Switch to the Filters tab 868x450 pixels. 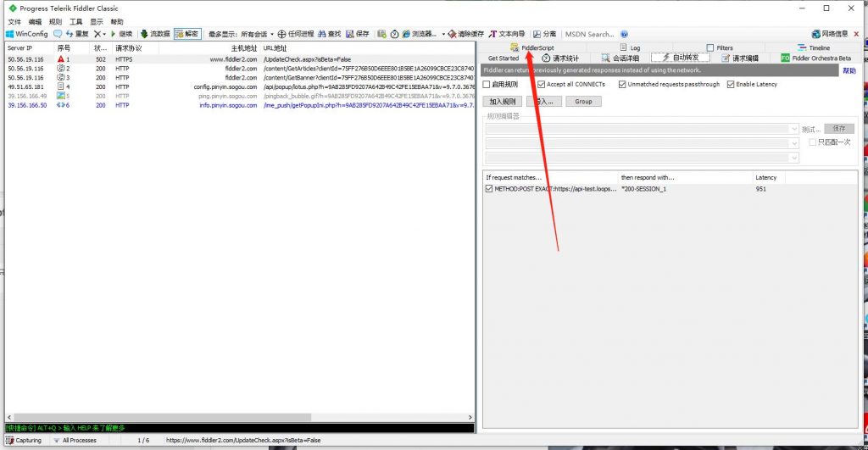point(720,47)
